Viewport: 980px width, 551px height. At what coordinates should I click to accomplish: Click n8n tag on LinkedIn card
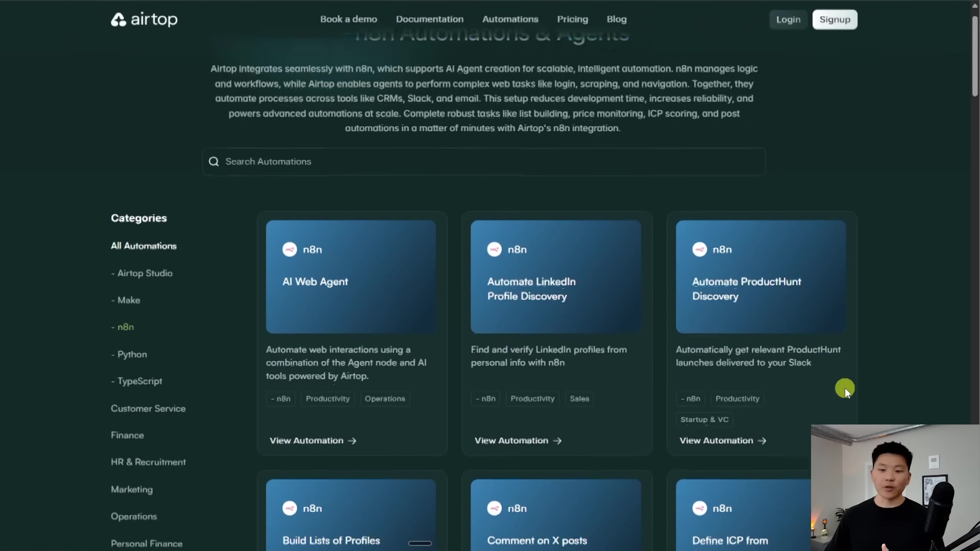(x=485, y=399)
